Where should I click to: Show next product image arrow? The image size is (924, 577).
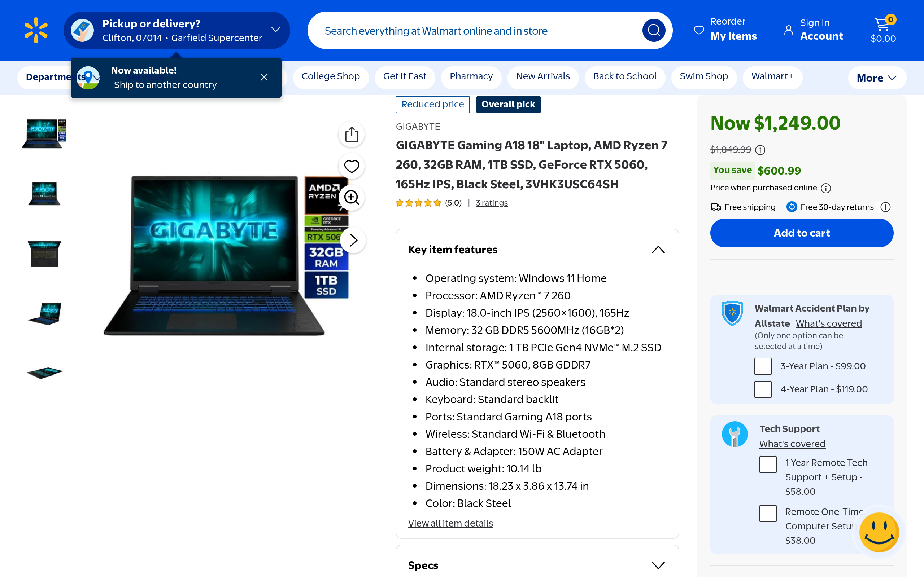[353, 240]
